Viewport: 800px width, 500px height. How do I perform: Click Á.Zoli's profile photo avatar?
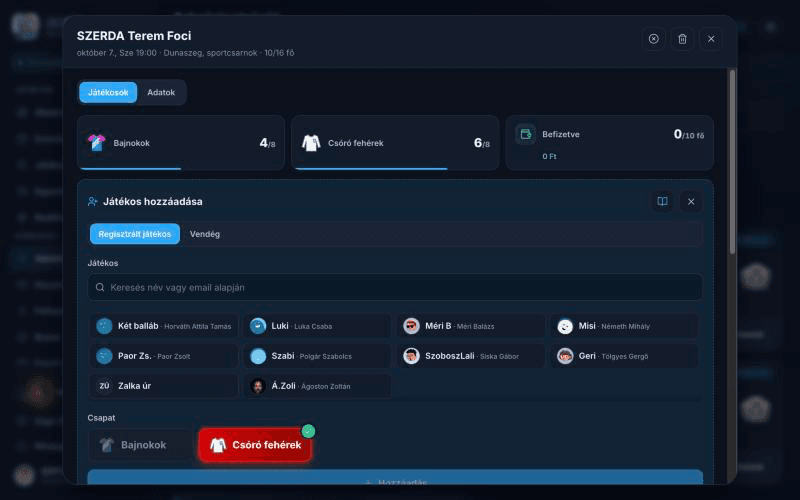[258, 386]
